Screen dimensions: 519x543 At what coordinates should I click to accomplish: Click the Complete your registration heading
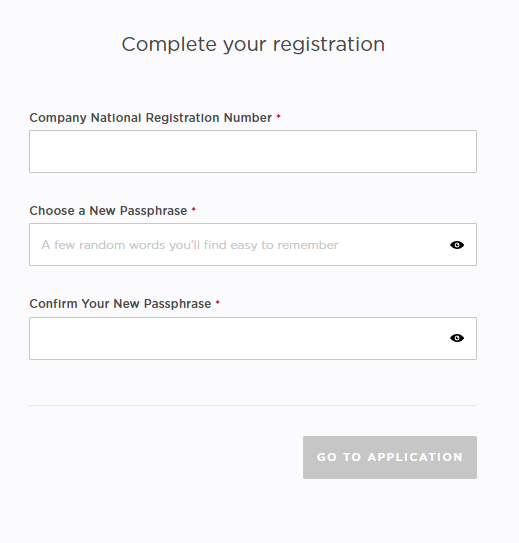253,45
